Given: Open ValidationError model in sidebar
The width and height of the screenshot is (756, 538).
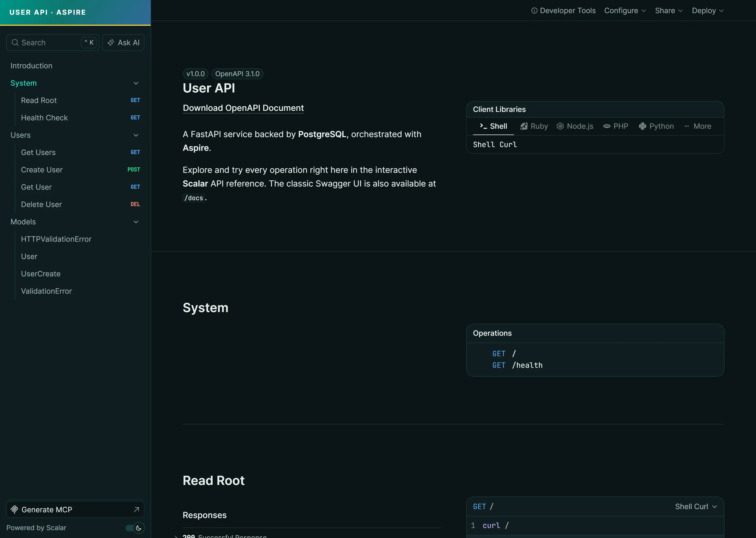Looking at the screenshot, I should tap(80, 291).
